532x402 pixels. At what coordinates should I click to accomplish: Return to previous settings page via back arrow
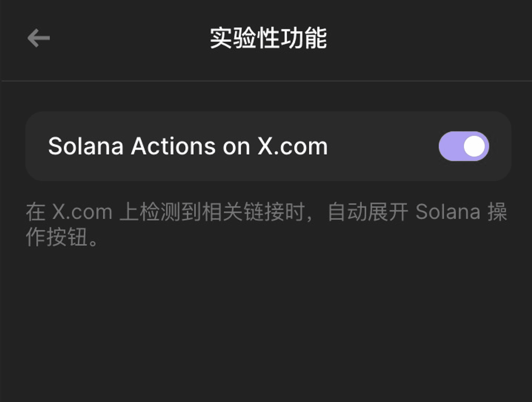[x=39, y=38]
